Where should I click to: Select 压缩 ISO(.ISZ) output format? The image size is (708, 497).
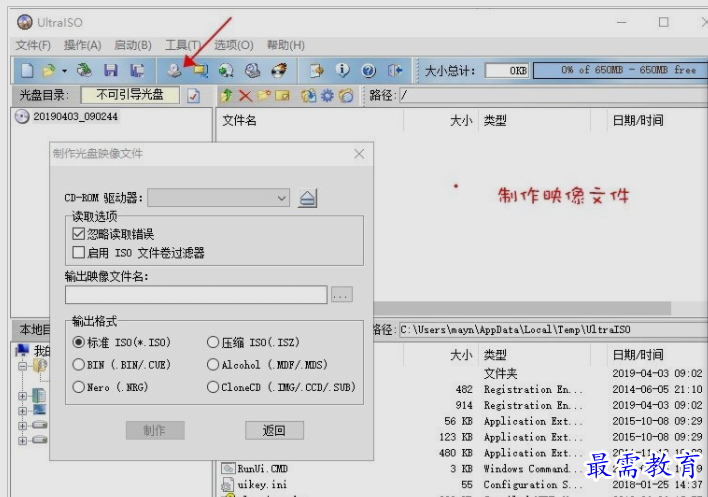213,342
